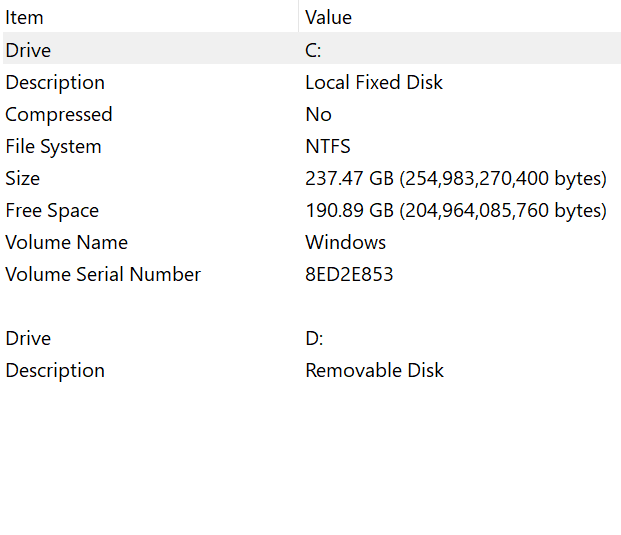This screenshot has height=535, width=621.
Task: Select the C: drive value cell
Action: coord(314,50)
